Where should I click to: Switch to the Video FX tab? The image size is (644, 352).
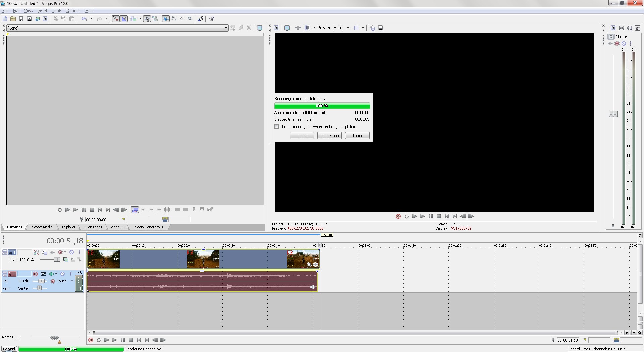(x=118, y=227)
